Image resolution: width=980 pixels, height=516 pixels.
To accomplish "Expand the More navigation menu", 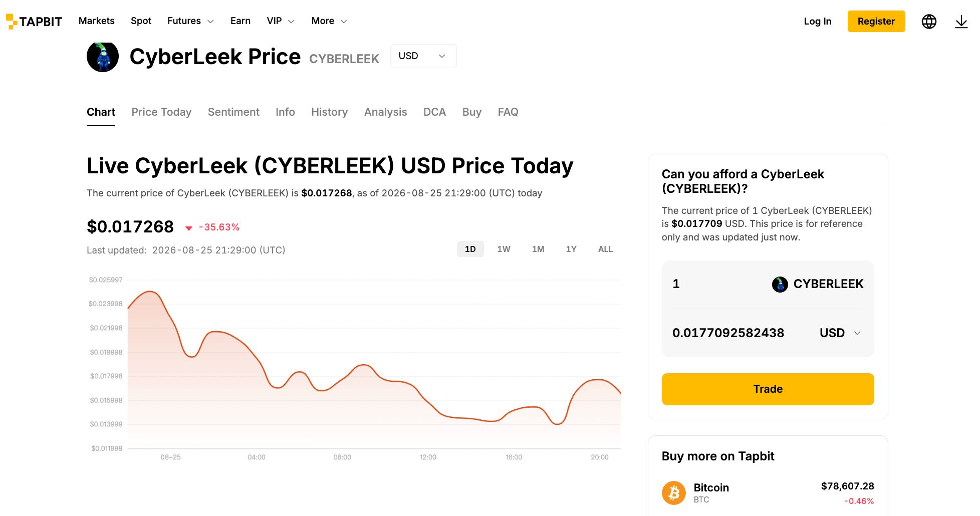I will pos(329,21).
